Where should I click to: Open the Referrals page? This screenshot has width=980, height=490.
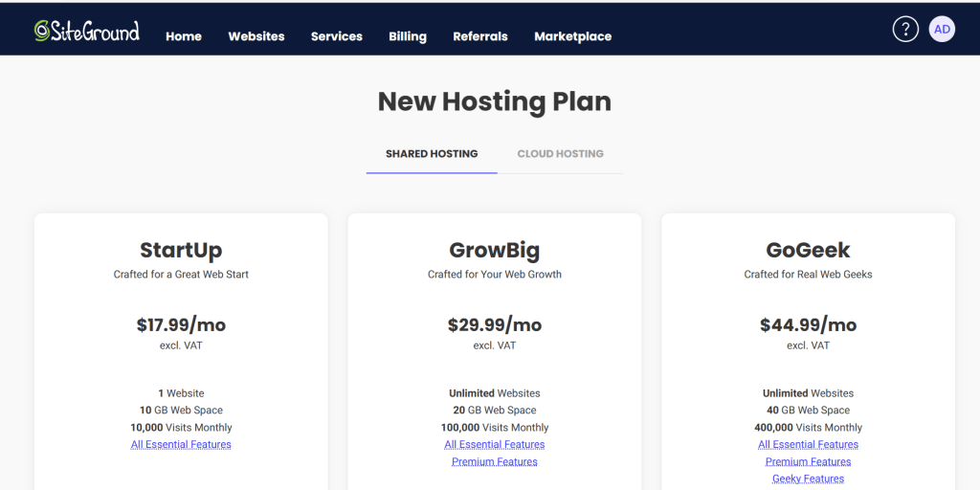click(x=480, y=36)
